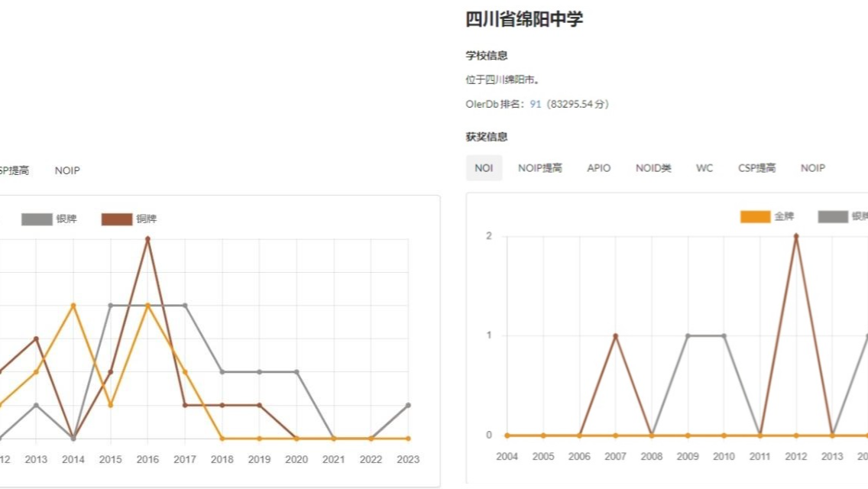
Task: Select the currently active NOI tab
Action: pos(484,168)
